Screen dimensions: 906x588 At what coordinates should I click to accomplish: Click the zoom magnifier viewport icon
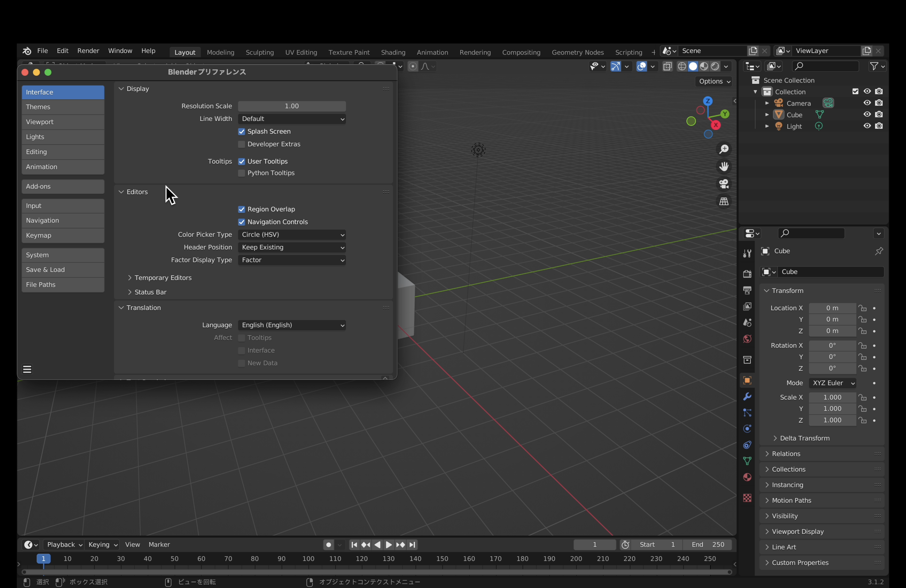click(724, 149)
